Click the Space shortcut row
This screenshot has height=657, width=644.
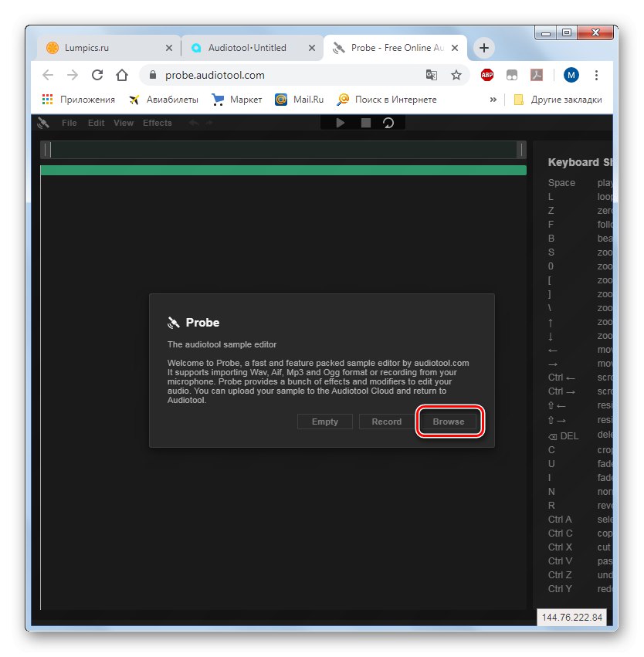(x=580, y=183)
